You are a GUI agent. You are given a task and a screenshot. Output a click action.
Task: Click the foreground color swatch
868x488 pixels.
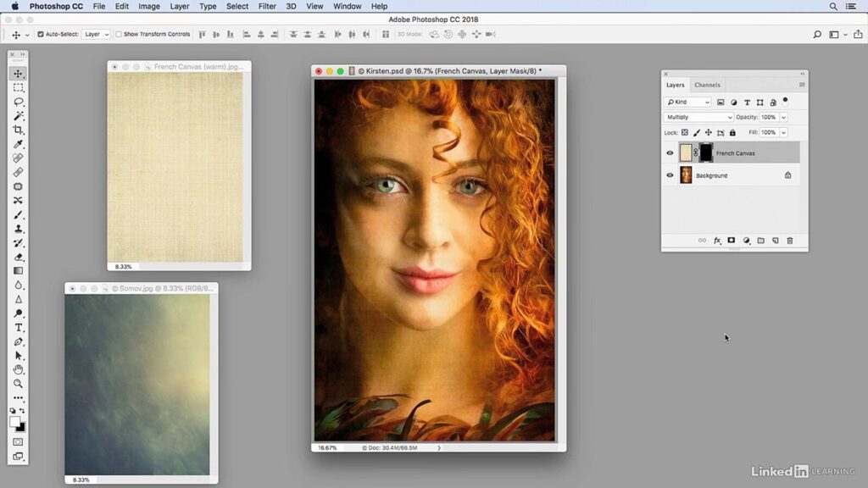click(x=15, y=421)
